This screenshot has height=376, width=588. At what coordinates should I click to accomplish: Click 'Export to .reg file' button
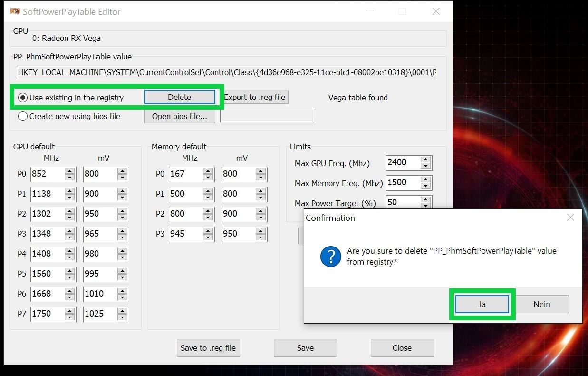click(x=255, y=97)
